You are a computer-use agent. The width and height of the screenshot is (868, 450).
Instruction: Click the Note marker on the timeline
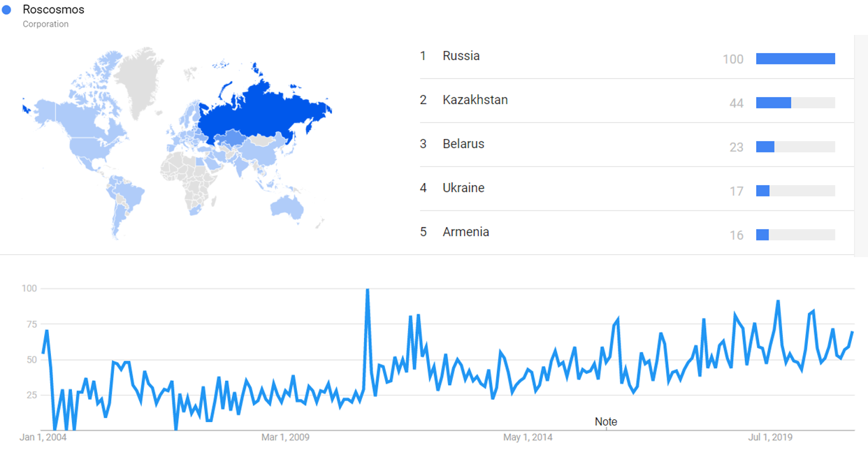pyautogui.click(x=606, y=422)
